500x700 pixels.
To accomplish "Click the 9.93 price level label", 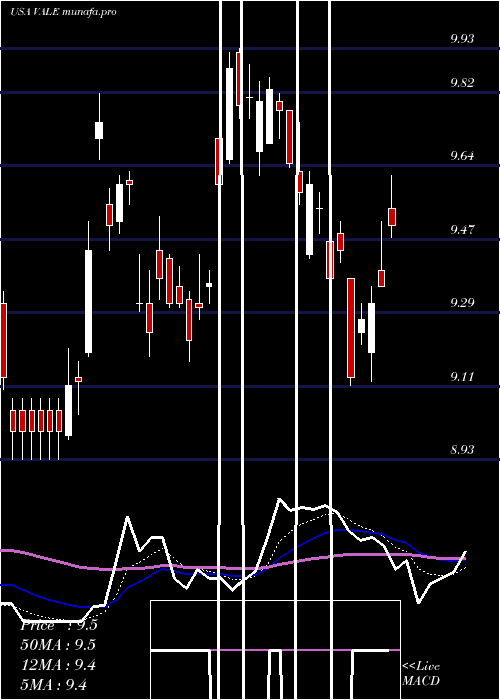I will (x=462, y=38).
